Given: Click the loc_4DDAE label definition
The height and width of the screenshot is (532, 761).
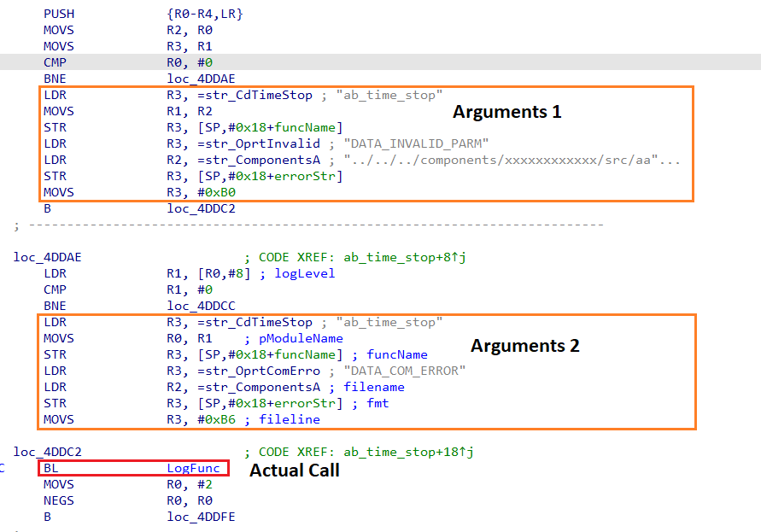Looking at the screenshot, I should 48,257.
